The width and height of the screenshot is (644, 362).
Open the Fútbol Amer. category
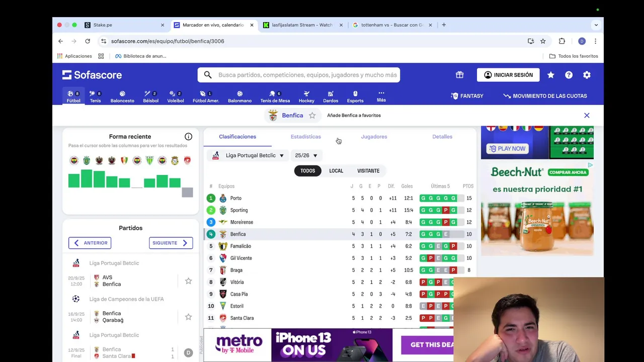click(x=206, y=97)
